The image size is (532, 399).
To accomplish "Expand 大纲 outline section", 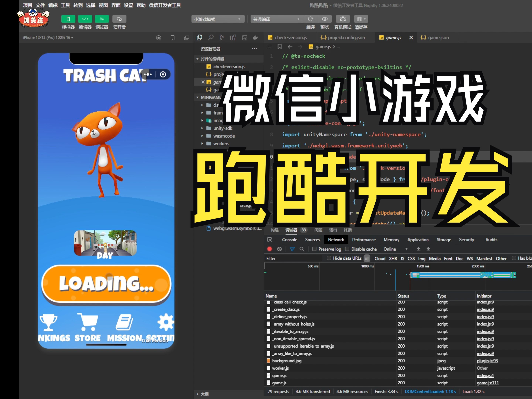I will click(x=229, y=394).
